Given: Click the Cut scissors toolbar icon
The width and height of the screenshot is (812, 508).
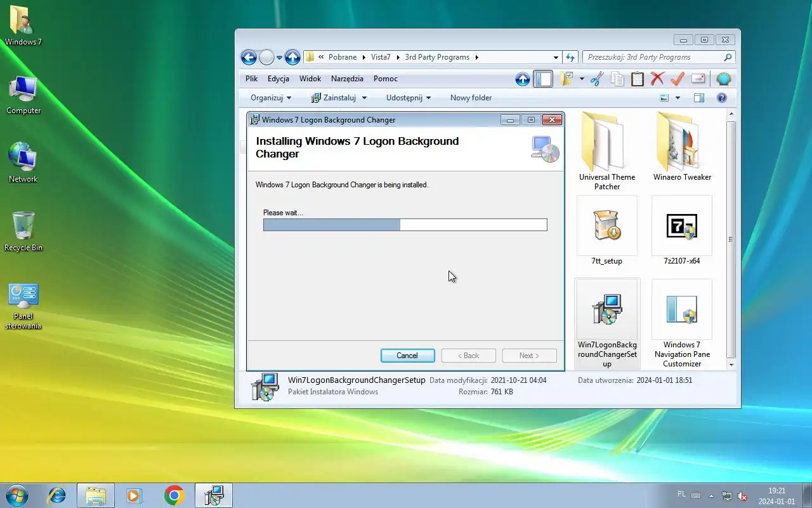Looking at the screenshot, I should (x=597, y=79).
